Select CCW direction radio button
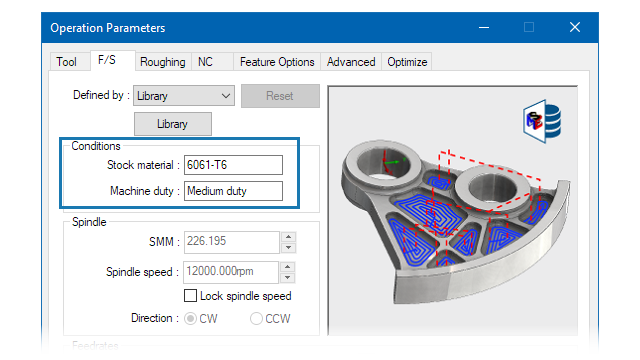The height and width of the screenshot is (360, 640). [256, 318]
